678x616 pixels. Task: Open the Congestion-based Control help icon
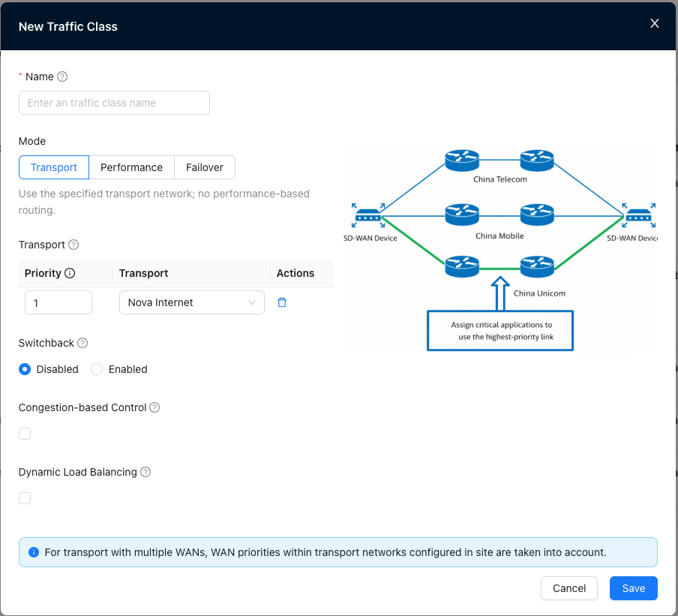tap(154, 407)
